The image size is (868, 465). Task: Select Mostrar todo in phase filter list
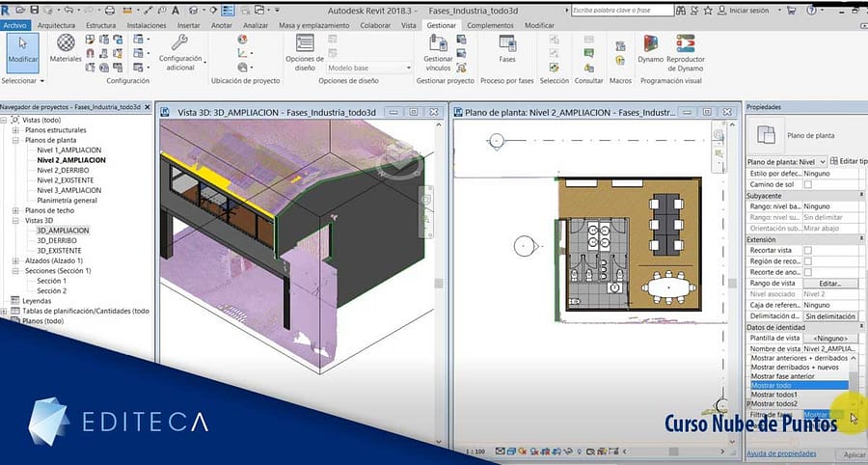pyautogui.click(x=799, y=385)
